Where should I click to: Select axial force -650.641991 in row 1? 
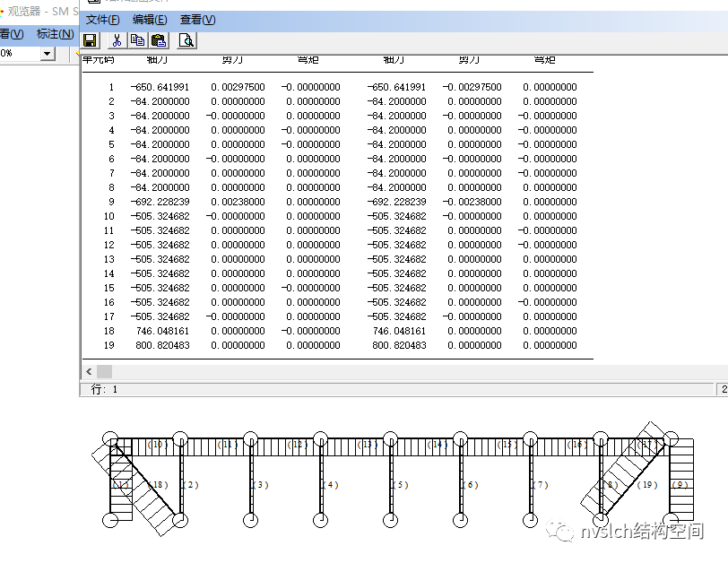pos(160,87)
